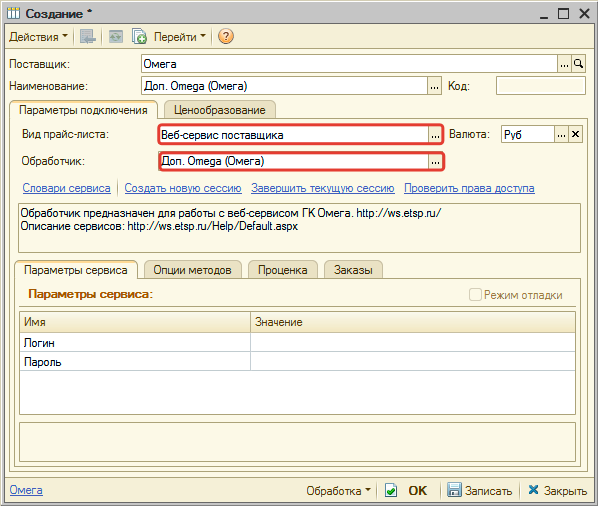Screen dimensions: 598x506
Task: Click the first toolbar icon after Действия
Action: (87, 37)
